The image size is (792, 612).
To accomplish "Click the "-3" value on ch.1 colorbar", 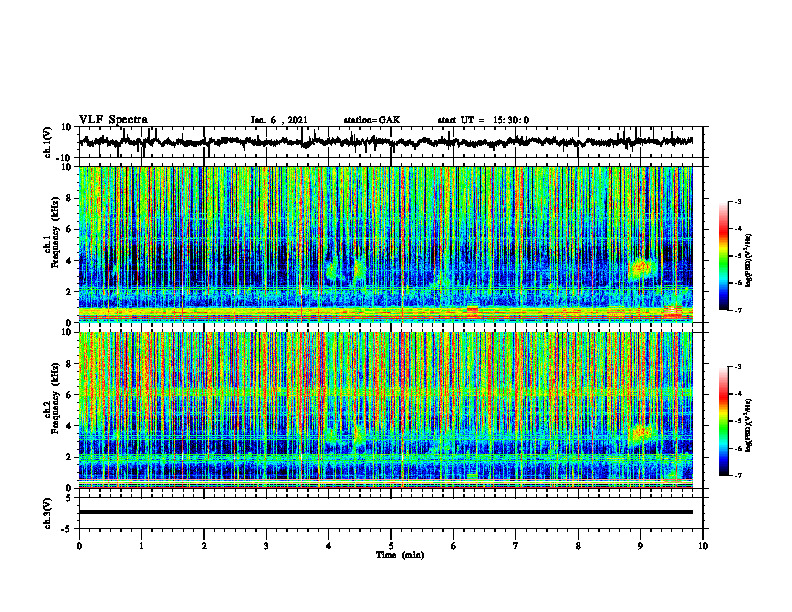I will 738,201.
